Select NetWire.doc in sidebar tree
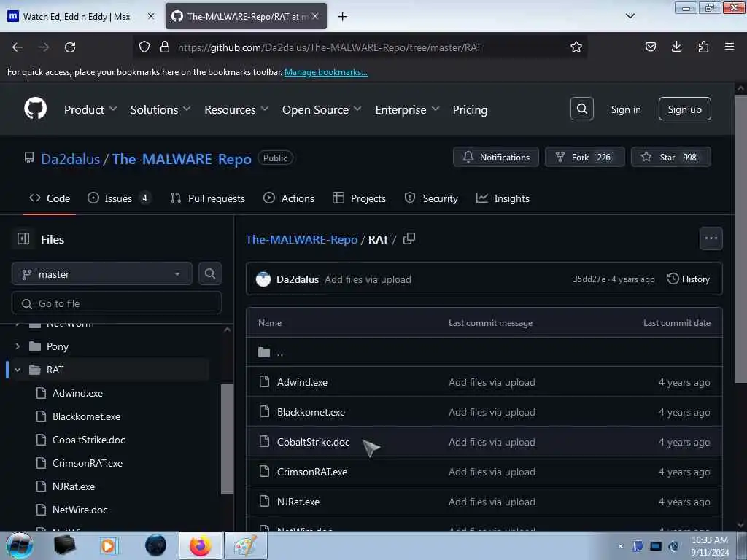The height and width of the screenshot is (560, 747). click(80, 510)
